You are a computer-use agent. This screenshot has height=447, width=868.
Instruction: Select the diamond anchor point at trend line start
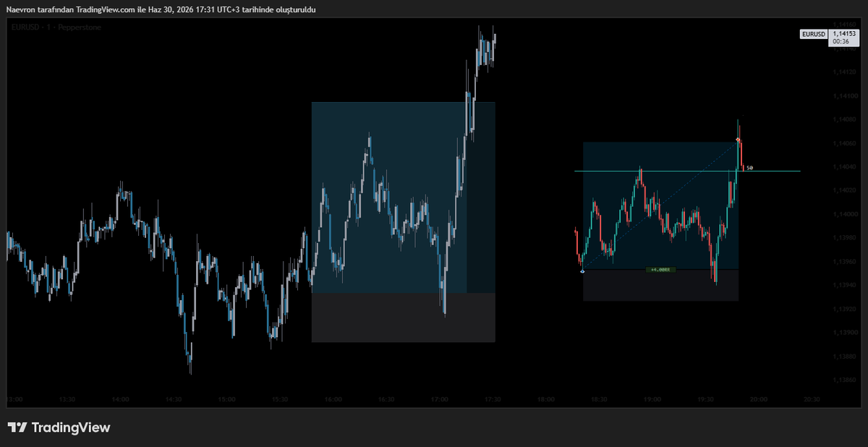tap(582, 271)
